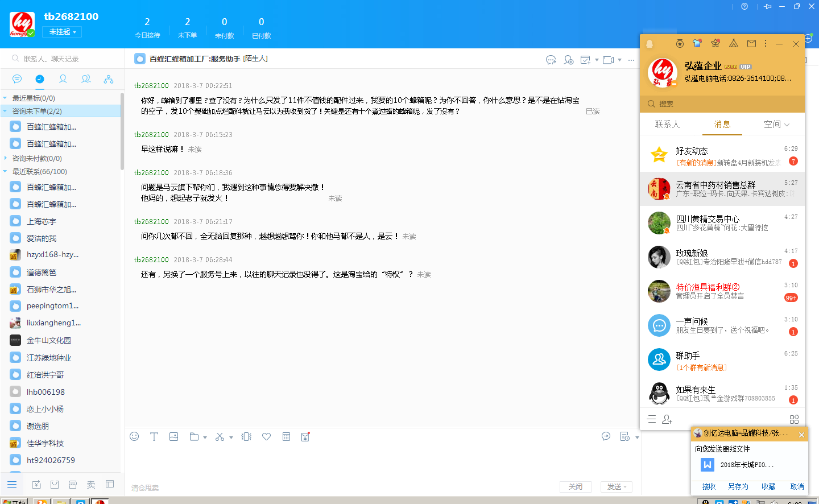Click the screenshot scissors icon
This screenshot has width=819, height=504.
pos(220,437)
